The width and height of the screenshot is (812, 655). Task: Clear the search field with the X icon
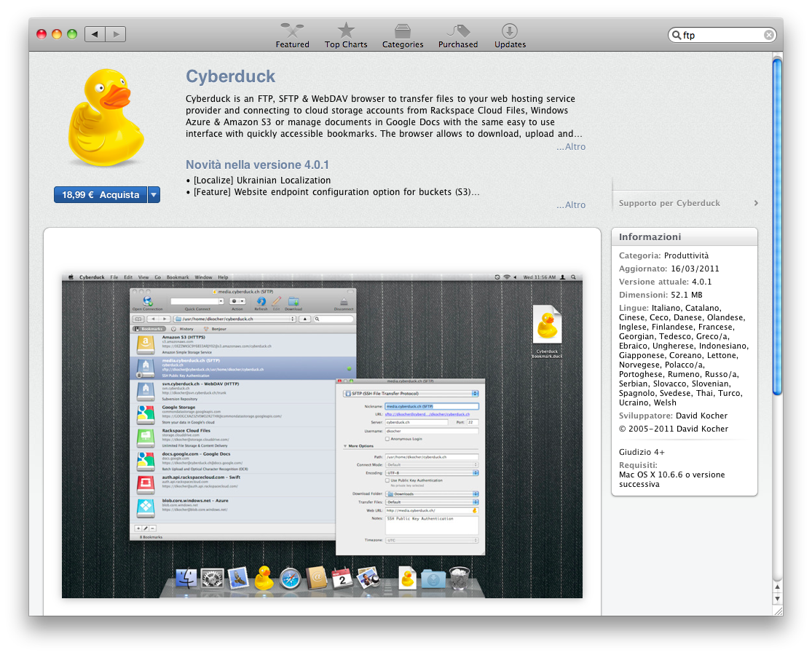pyautogui.click(x=769, y=35)
